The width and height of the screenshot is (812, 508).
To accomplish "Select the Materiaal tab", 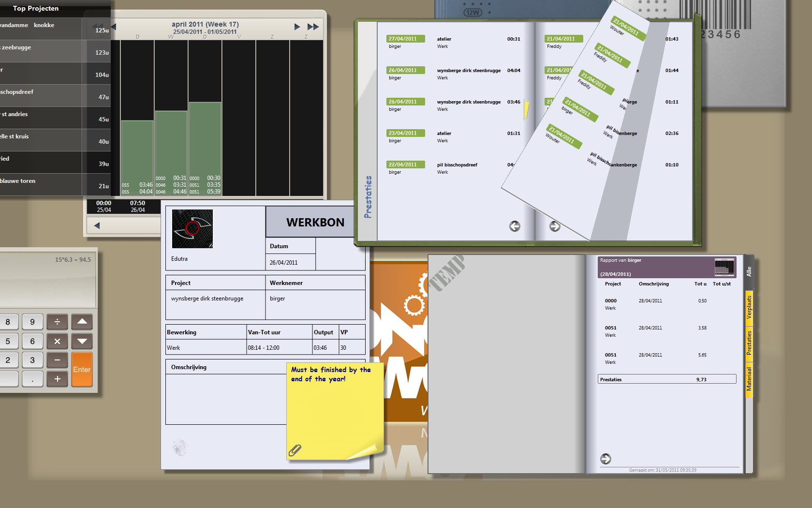I will (x=749, y=379).
